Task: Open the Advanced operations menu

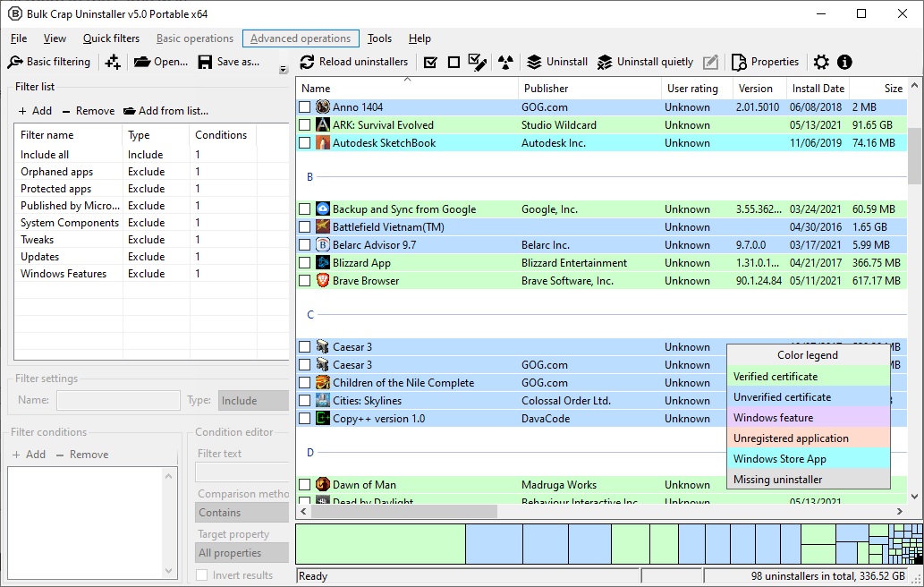Action: coord(301,38)
